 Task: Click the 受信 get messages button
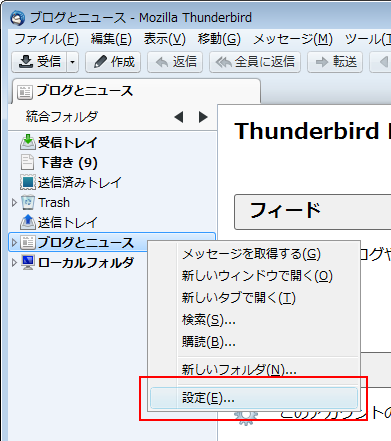tap(39, 62)
